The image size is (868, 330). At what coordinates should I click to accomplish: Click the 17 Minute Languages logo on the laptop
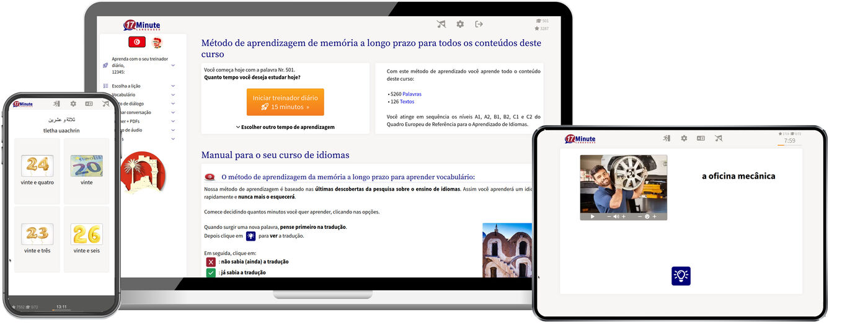143,25
